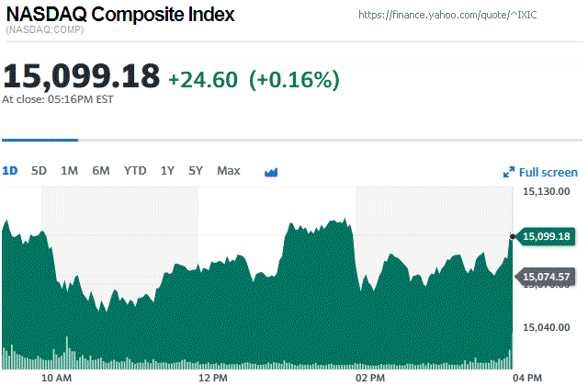Click the NASDAQ Composite Index title

coord(120,15)
